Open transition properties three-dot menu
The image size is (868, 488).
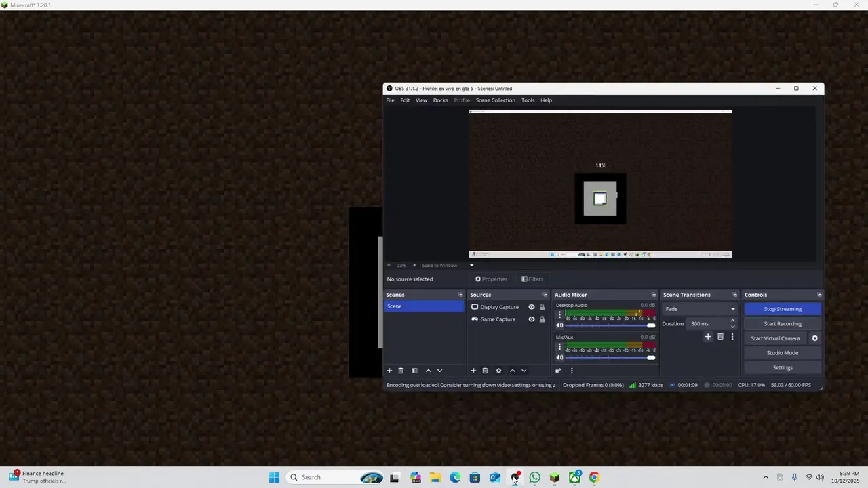point(732,337)
